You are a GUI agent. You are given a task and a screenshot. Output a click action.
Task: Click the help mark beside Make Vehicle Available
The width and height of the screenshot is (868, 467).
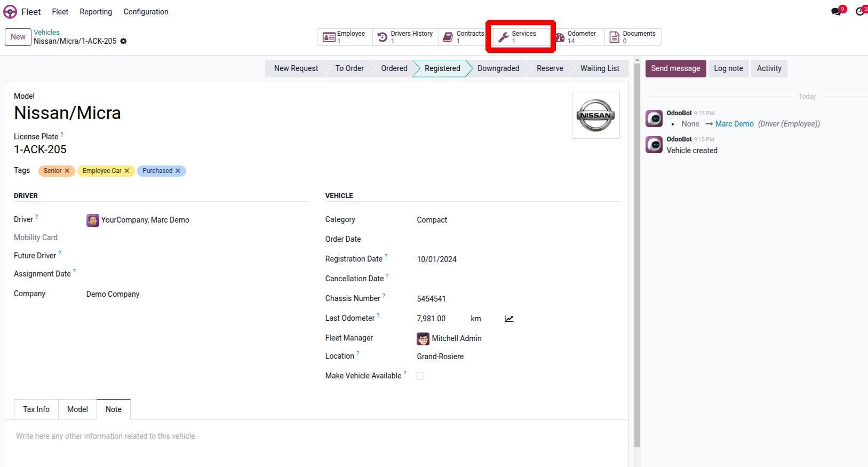tap(405, 374)
